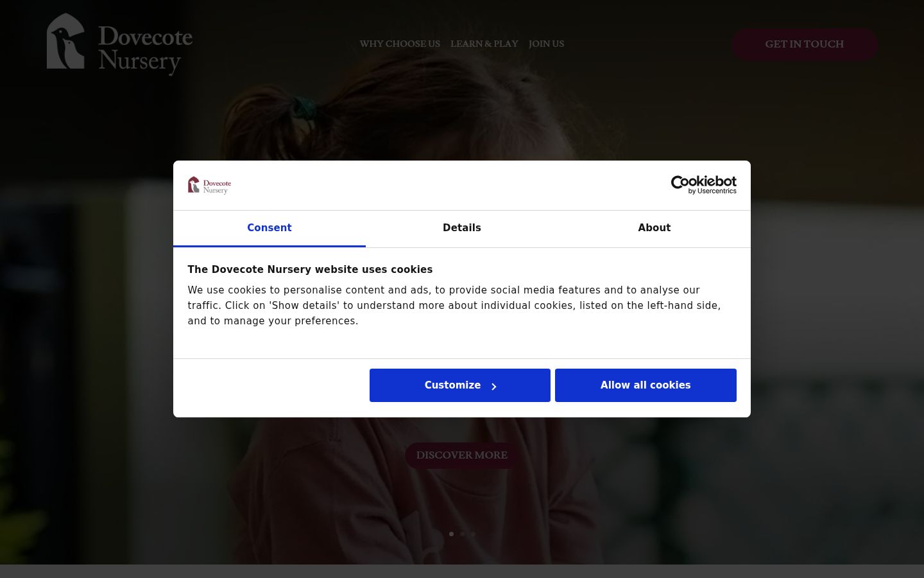
Task: Select the first carousel slide dot
Action: [x=451, y=534]
